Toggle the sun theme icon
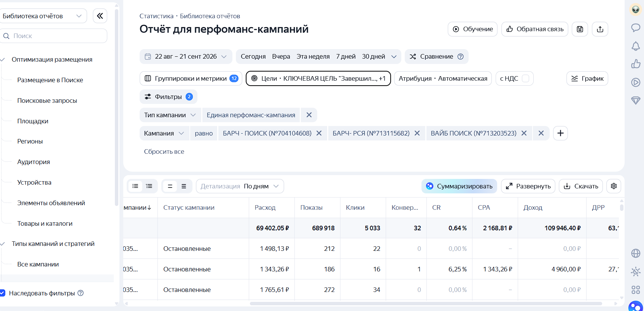This screenshot has width=644, height=311. click(x=636, y=271)
